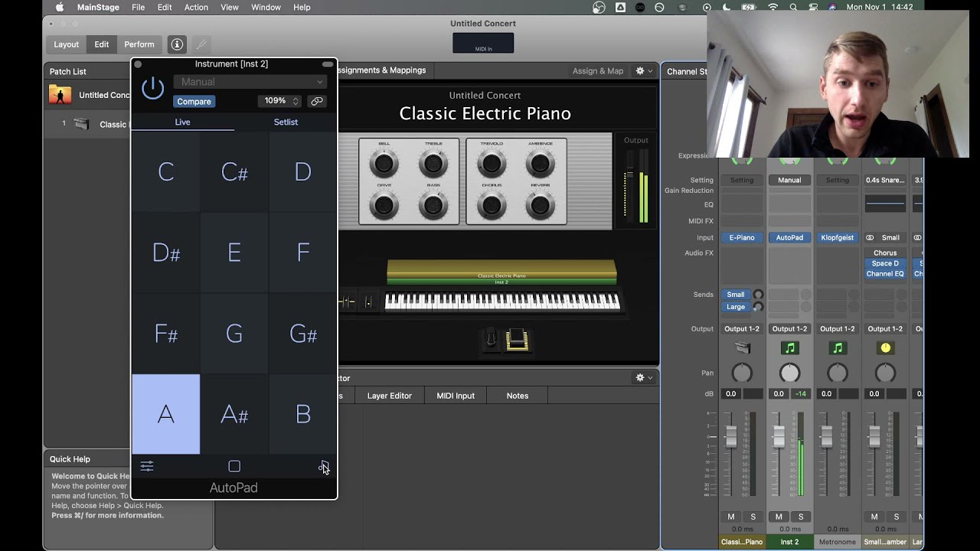The height and width of the screenshot is (551, 980).
Task: Click the Bell knob on the electric piano
Action: (384, 162)
